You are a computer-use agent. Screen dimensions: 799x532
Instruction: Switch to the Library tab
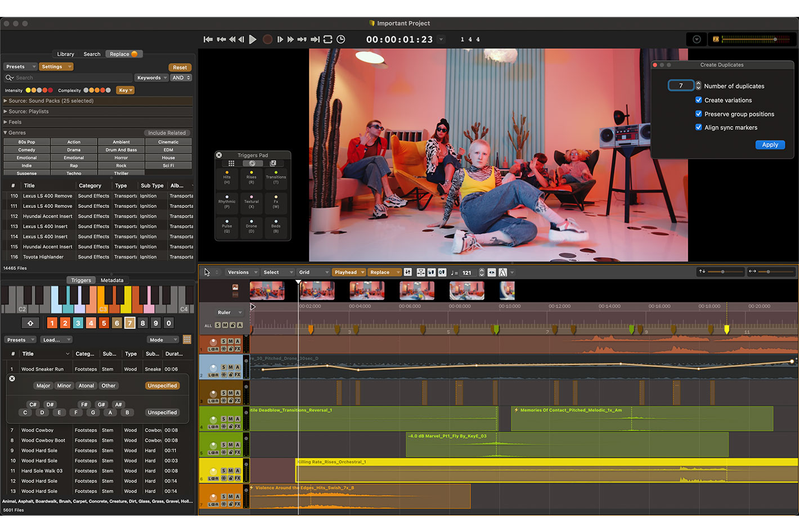[x=65, y=54]
